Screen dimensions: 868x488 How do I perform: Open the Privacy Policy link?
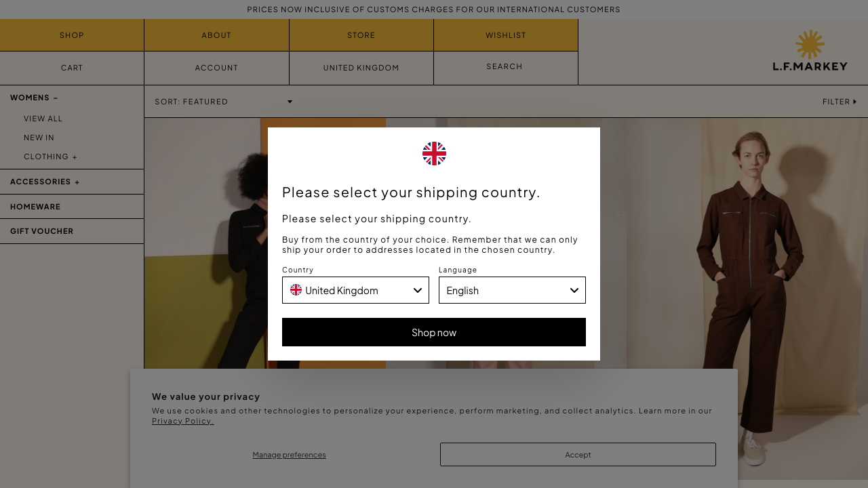tap(183, 421)
